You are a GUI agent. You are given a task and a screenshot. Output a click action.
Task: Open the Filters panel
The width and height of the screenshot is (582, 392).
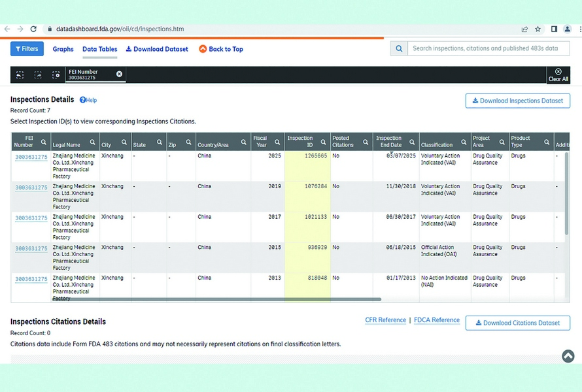[27, 49]
